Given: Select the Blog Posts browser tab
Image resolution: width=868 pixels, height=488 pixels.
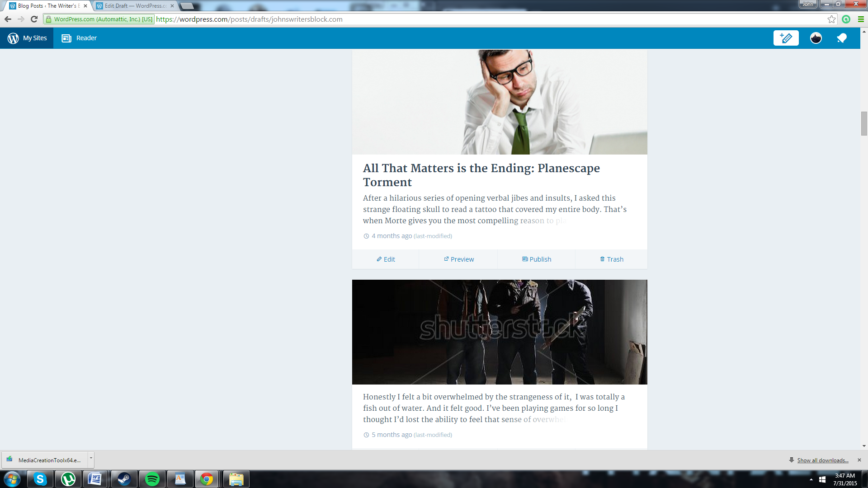Looking at the screenshot, I should tap(47, 6).
